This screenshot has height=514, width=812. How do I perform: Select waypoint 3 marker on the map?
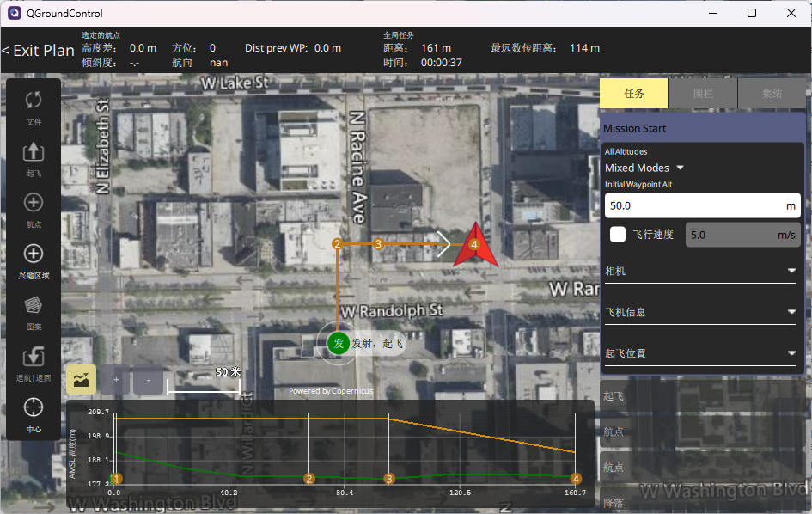[378, 243]
